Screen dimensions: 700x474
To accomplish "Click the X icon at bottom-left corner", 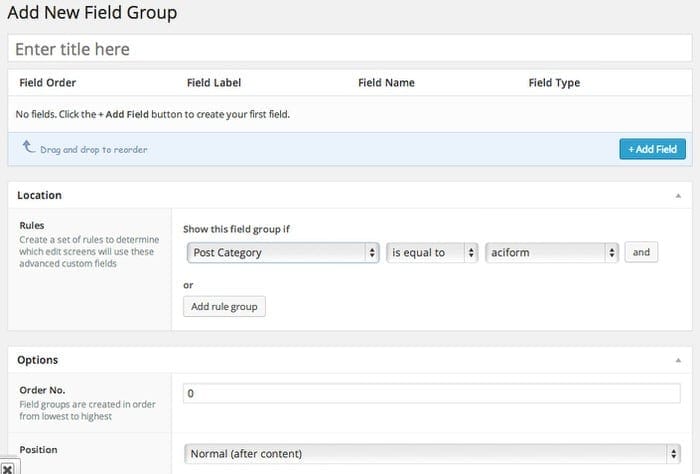I will (x=8, y=469).
